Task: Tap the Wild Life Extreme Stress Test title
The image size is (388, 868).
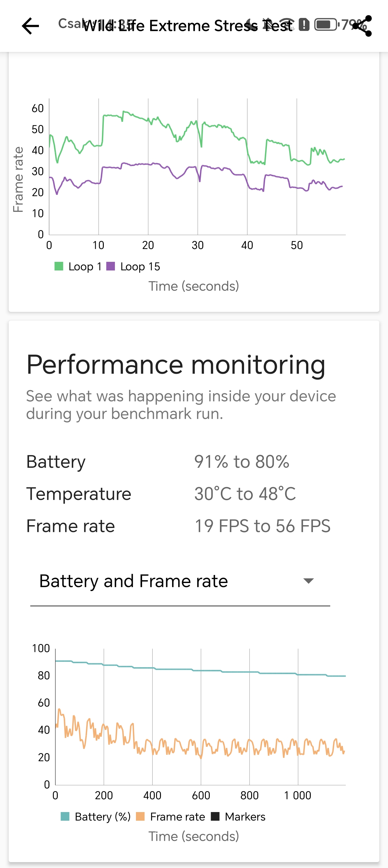Action: coord(187,26)
